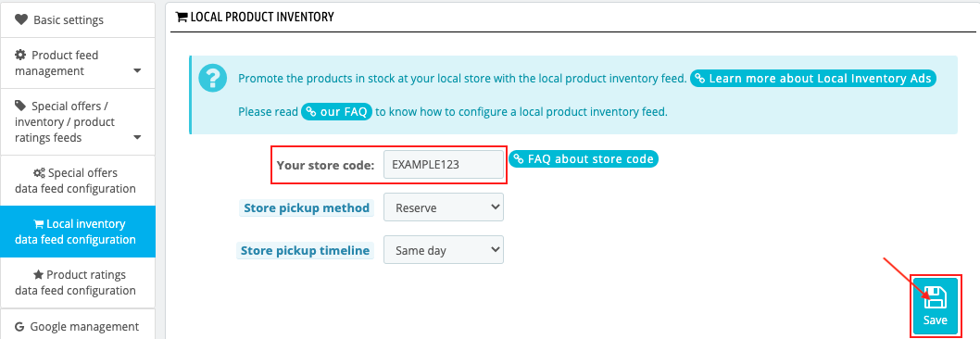Click the tag icon beside Special offers feeds
The image size is (980, 339).
pos(20,105)
